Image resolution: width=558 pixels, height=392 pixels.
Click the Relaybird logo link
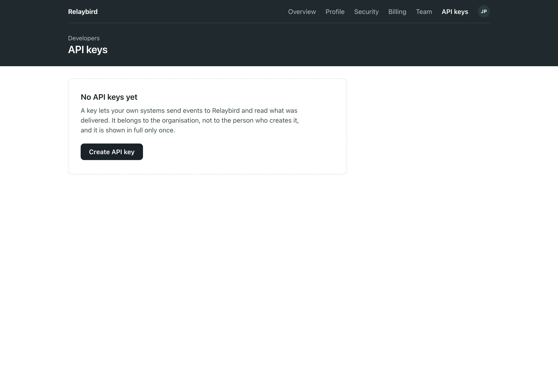click(x=83, y=12)
